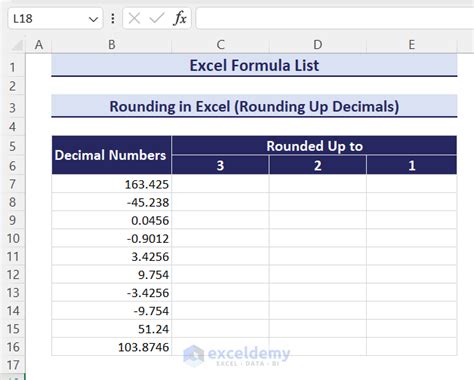The width and height of the screenshot is (474, 380).
Task: Click the three-dot formula bar handle
Action: click(x=113, y=19)
